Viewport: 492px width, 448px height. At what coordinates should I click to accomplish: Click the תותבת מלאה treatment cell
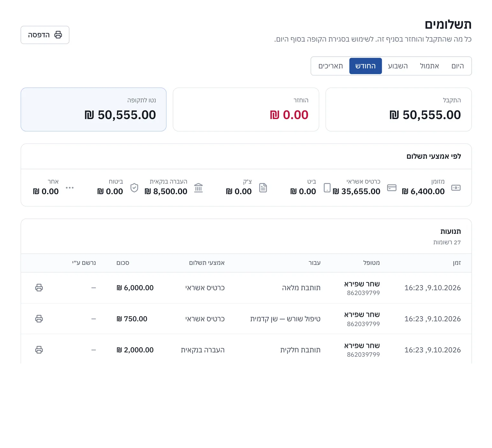coord(301,288)
